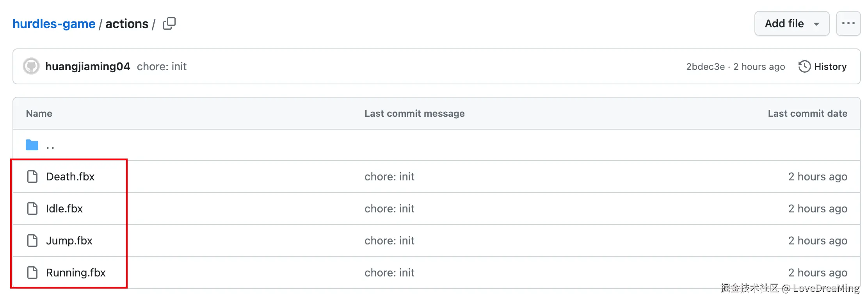Open the huangjiaming04 author profile link

pos(87,66)
